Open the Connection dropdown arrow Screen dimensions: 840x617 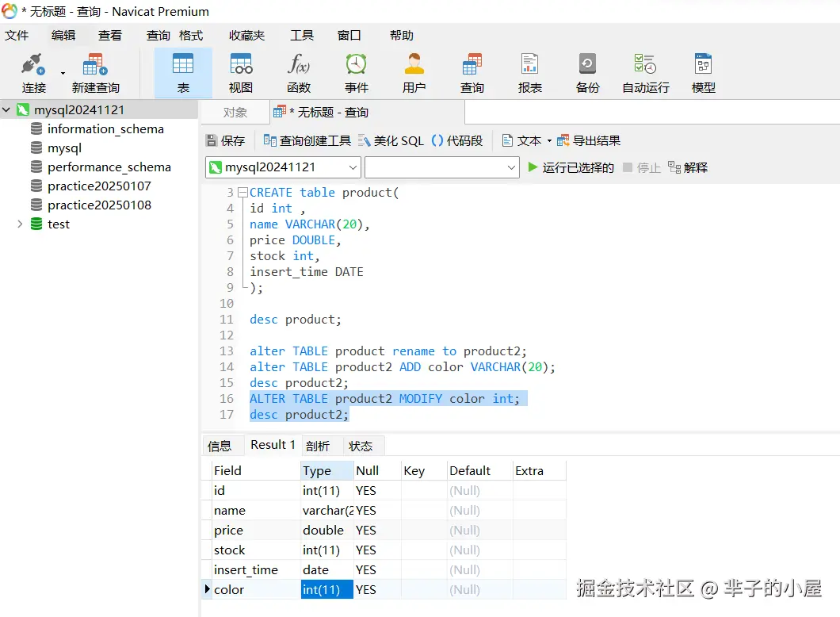(x=63, y=73)
